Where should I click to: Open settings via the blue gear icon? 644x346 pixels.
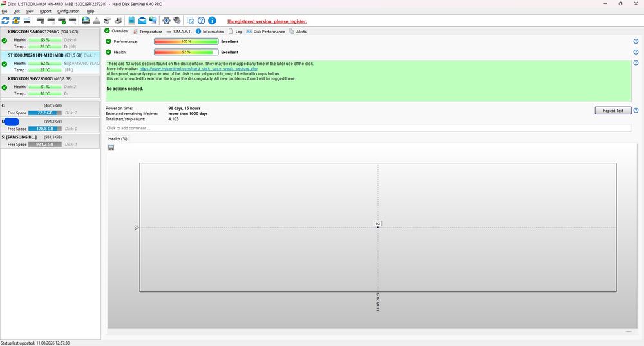coord(166,21)
